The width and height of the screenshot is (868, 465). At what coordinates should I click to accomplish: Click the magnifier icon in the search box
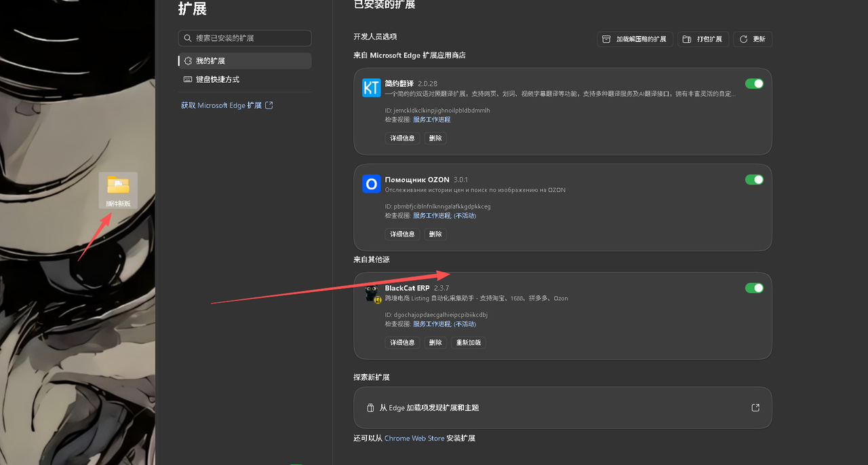click(x=188, y=38)
